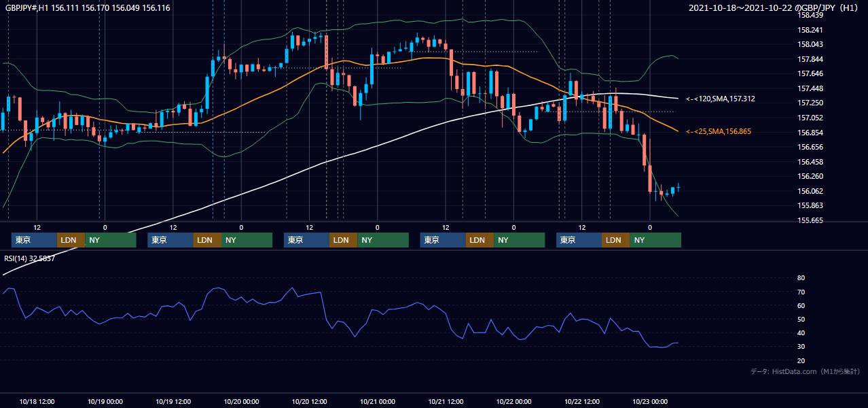Click the rightmost LDN session block
Viewport: 868px width, 408px height.
point(615,240)
